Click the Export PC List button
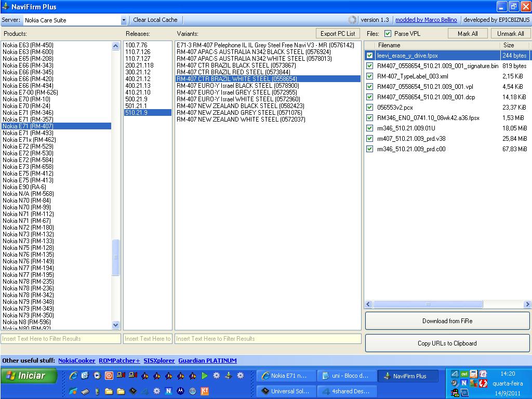 click(338, 34)
